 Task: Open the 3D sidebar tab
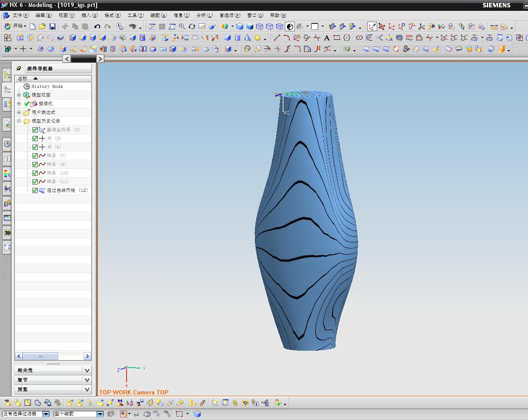click(x=7, y=233)
